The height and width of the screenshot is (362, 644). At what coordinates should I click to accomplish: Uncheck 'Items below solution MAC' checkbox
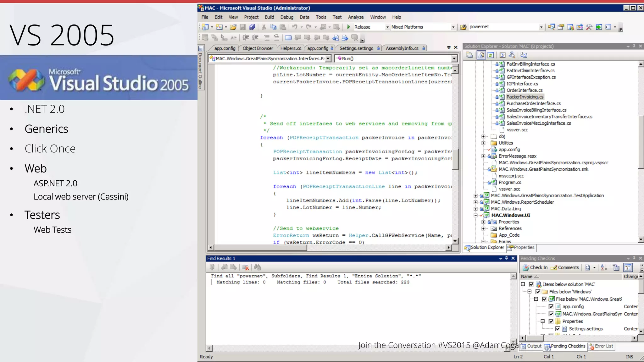click(531, 284)
